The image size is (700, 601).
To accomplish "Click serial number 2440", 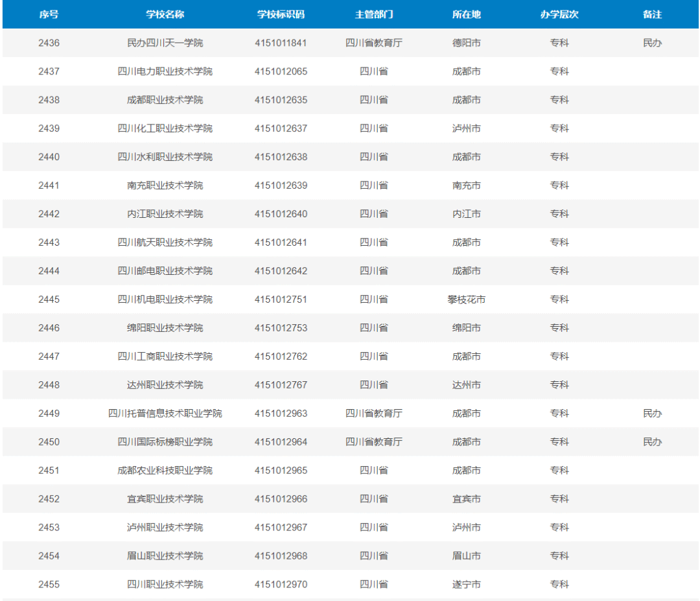I will 49,157.
